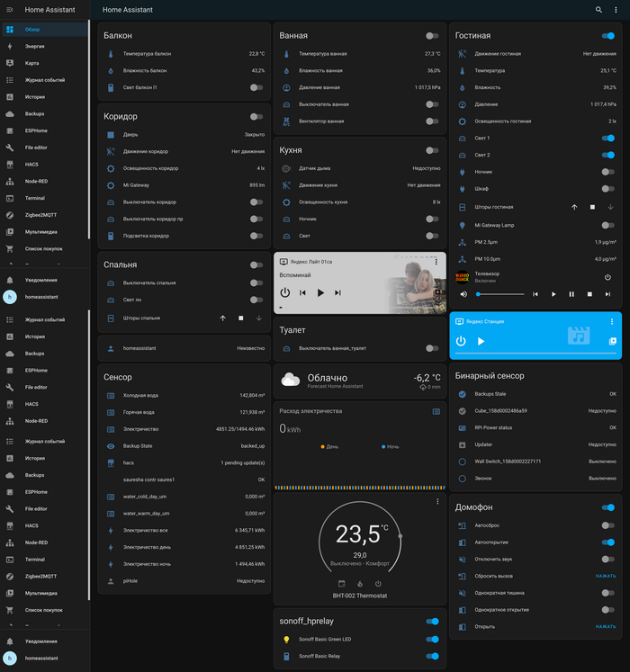The width and height of the screenshot is (630, 672).
Task: Turn off thermostat with power icon
Action: click(378, 584)
